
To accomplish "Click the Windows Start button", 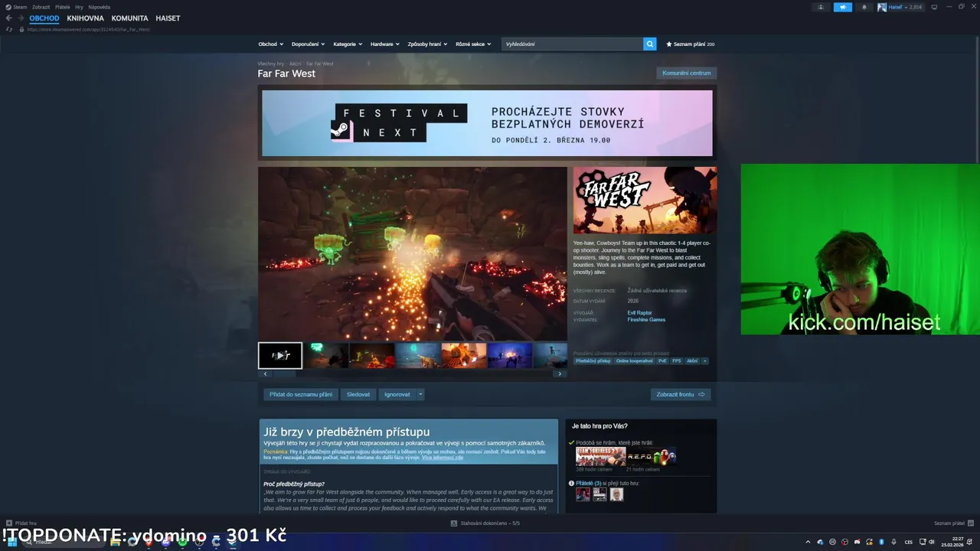I will click(11, 542).
